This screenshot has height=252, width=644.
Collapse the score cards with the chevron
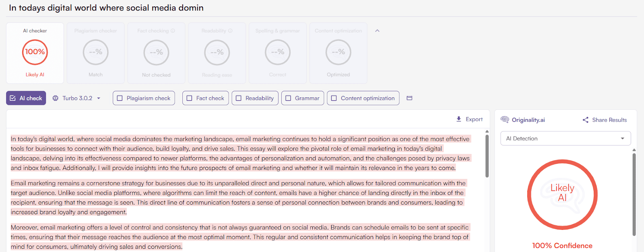(377, 30)
